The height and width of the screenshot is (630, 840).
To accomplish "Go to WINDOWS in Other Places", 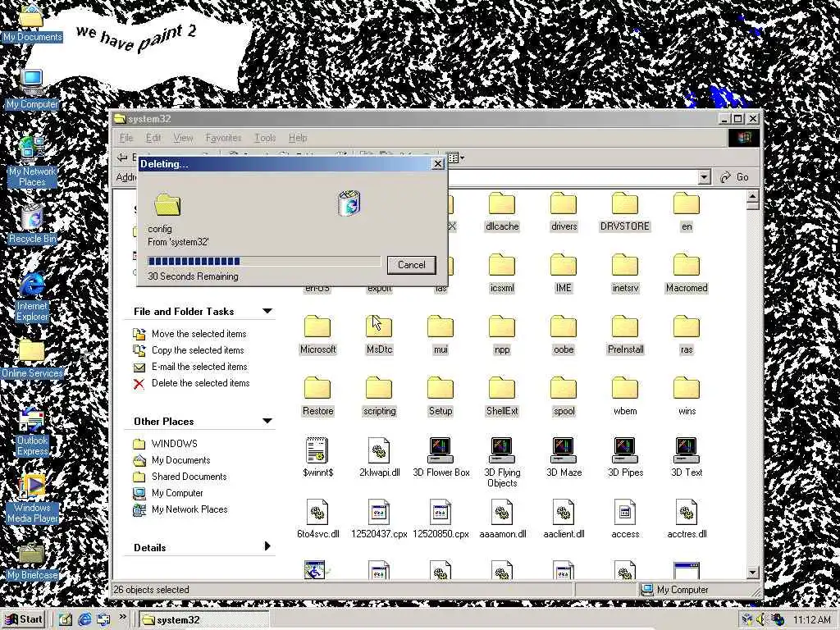I will click(x=174, y=444).
